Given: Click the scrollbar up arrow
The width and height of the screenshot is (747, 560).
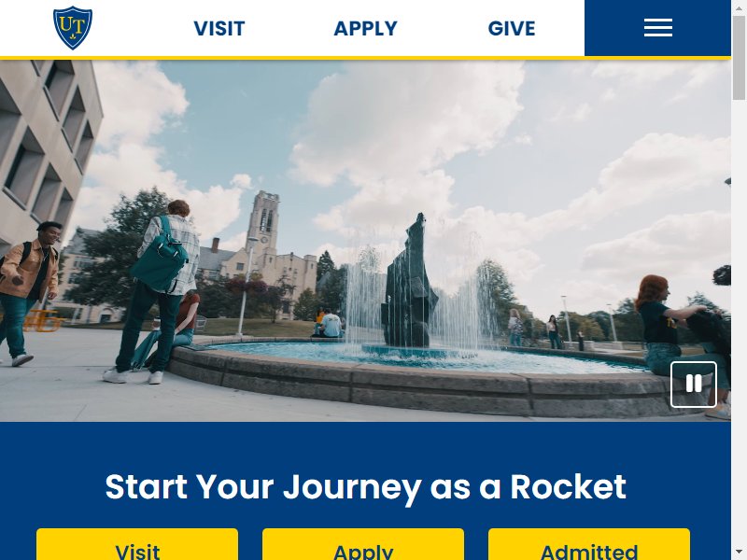Looking at the screenshot, I should 739,7.
